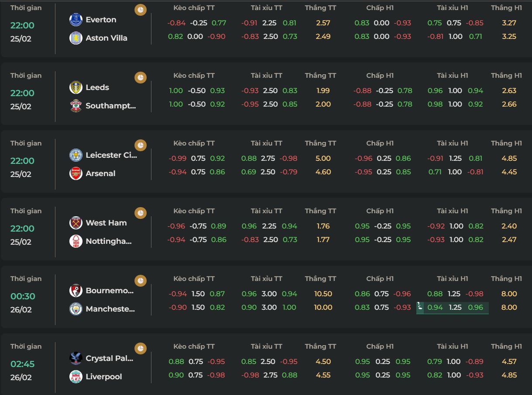
Task: Click highlighted 0.94 Tài xỉu H1 odds
Action: pos(435,307)
